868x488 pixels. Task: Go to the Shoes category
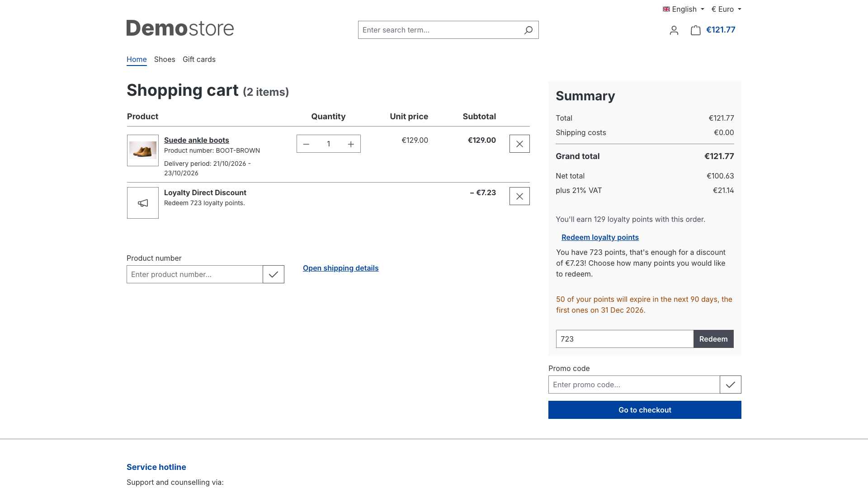(165, 59)
